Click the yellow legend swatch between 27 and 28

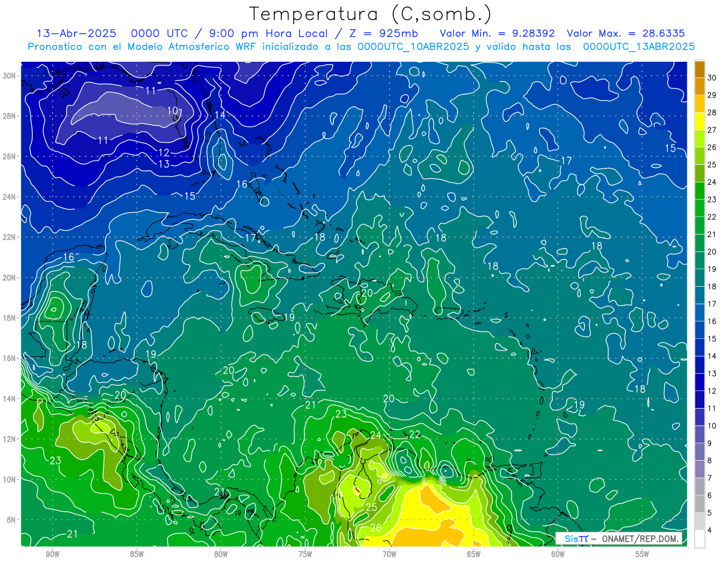pos(699,121)
